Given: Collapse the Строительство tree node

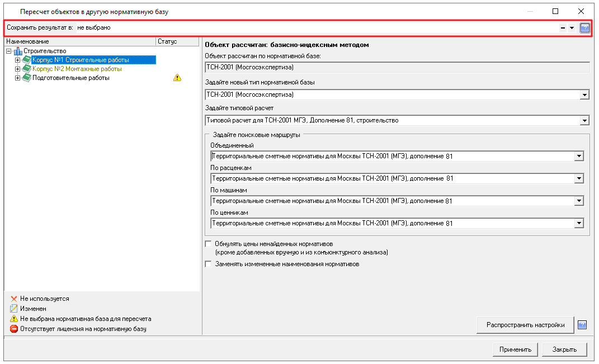Looking at the screenshot, I should click(x=8, y=51).
